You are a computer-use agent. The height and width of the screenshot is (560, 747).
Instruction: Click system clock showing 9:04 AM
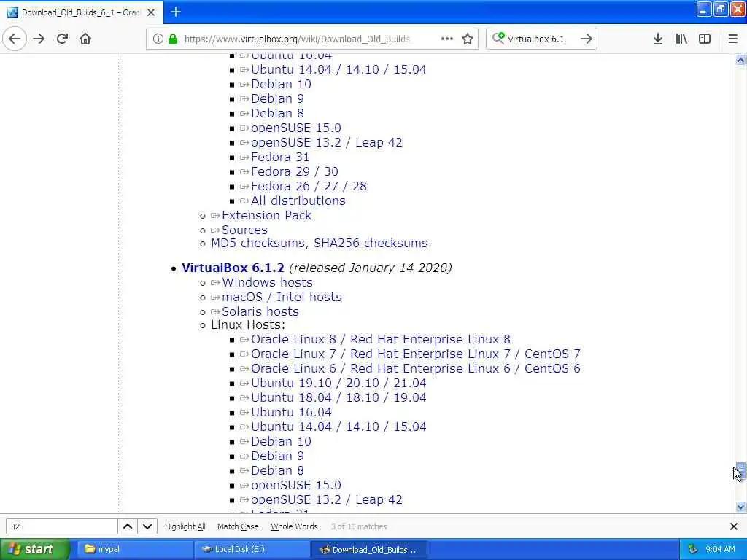pyautogui.click(x=720, y=549)
